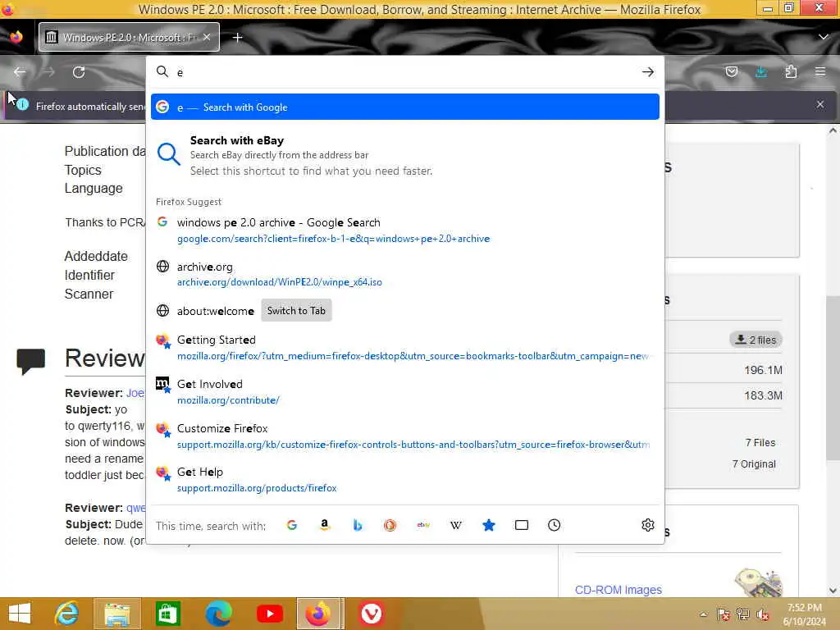The width and height of the screenshot is (840, 630).
Task: Click the forward navigation arrow
Action: tap(48, 72)
